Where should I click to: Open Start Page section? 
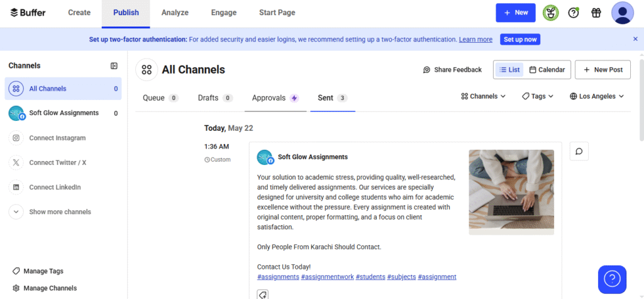point(277,13)
